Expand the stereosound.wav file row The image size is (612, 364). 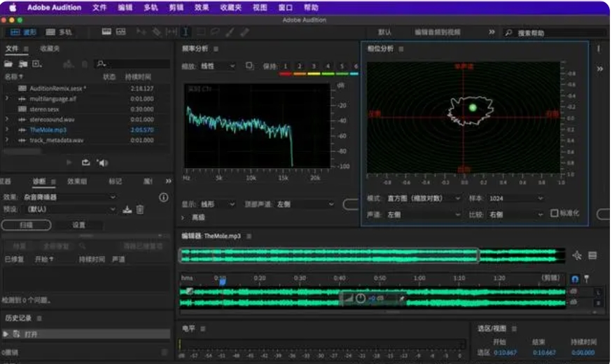point(6,119)
